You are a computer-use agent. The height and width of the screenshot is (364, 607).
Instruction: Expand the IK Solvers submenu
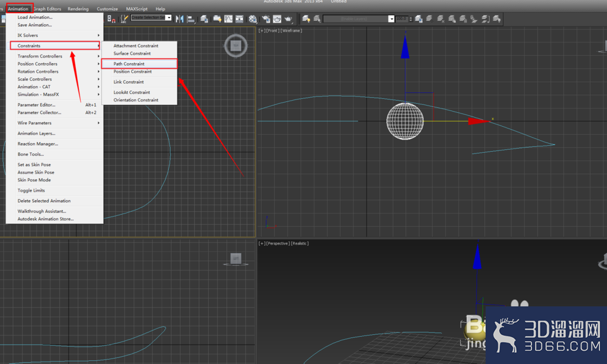pyautogui.click(x=55, y=35)
